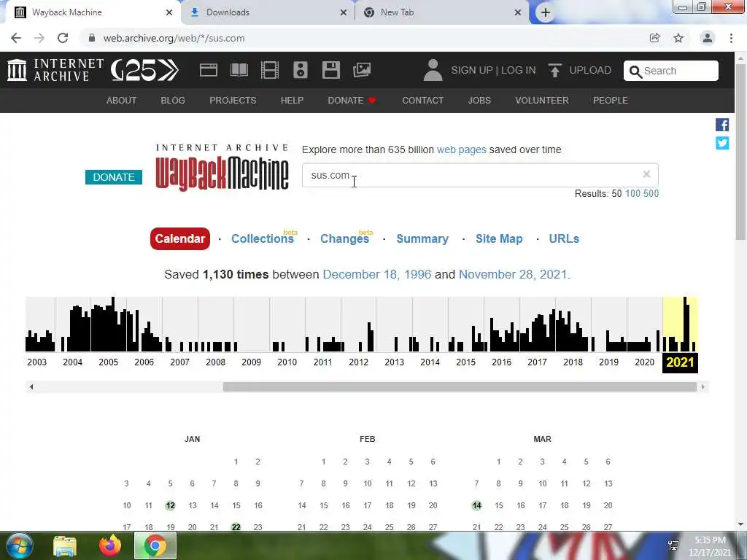The image size is (747, 560).
Task: Click the web pages link
Action: (x=462, y=149)
